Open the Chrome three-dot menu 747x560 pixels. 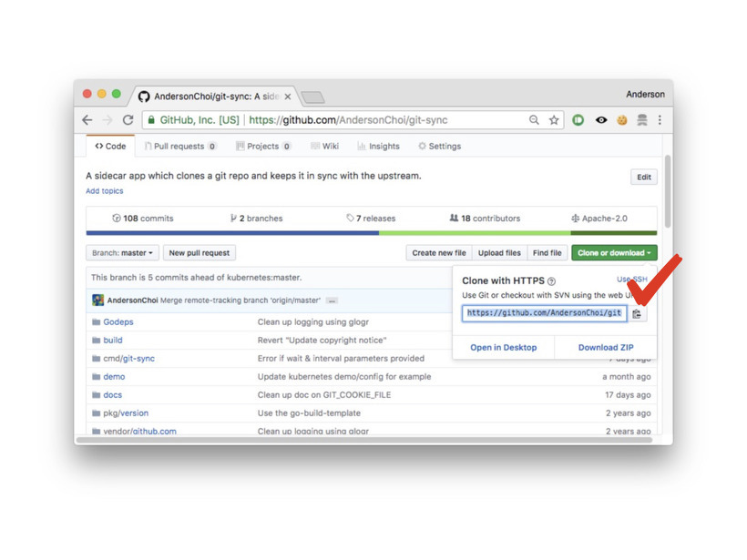[x=660, y=120]
